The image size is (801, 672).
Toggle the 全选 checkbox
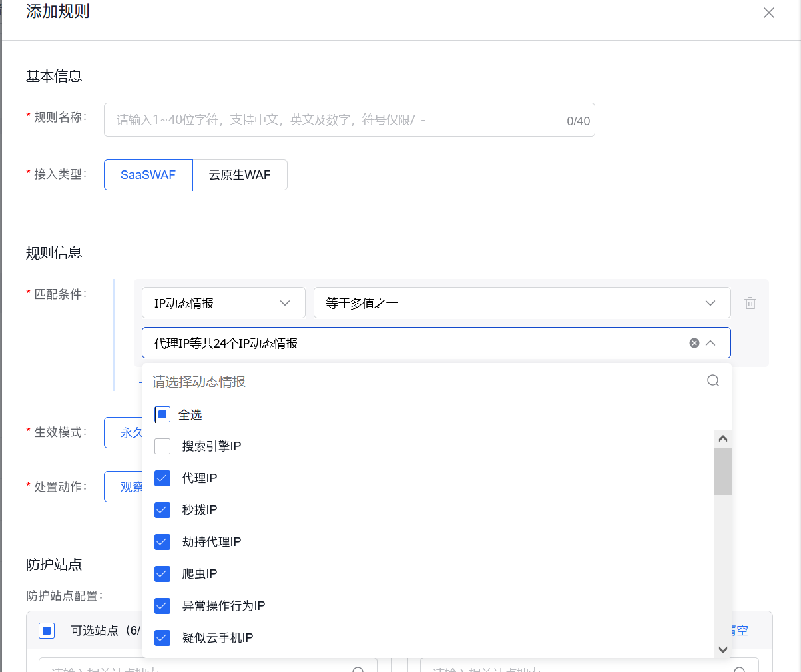point(162,414)
